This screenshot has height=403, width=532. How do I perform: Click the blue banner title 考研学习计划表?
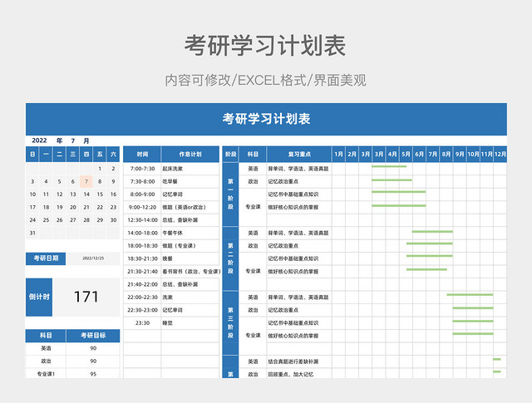click(x=266, y=119)
